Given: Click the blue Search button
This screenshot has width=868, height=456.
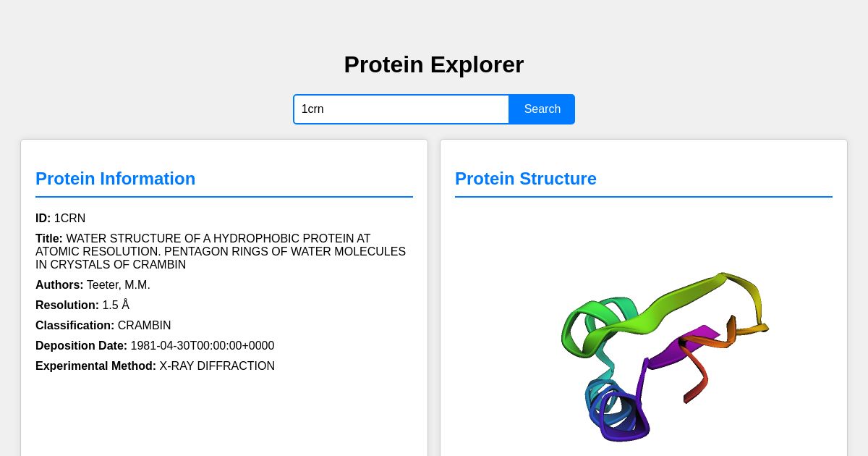Looking at the screenshot, I should (542, 109).
